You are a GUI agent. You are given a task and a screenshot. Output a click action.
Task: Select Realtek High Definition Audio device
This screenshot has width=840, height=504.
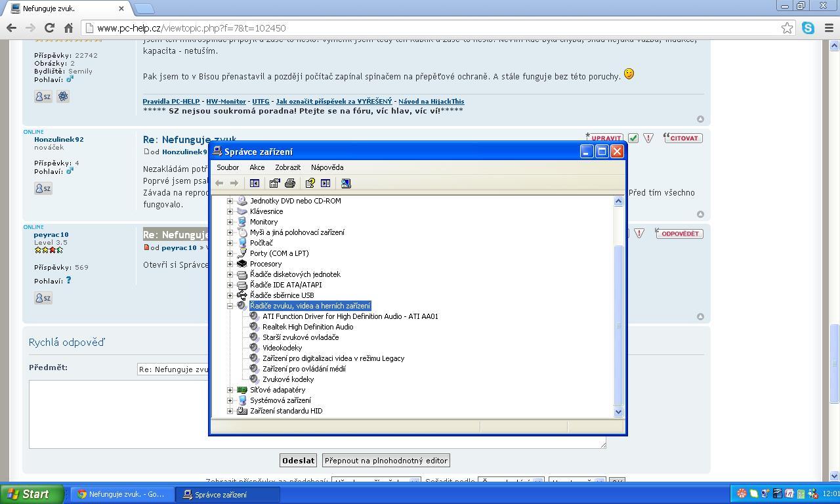pyautogui.click(x=308, y=327)
